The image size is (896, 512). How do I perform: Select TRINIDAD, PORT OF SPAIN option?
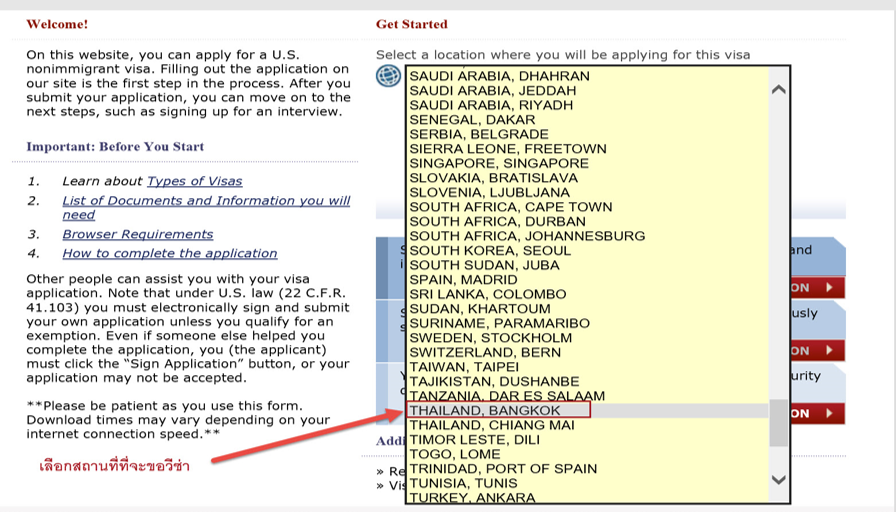click(503, 468)
